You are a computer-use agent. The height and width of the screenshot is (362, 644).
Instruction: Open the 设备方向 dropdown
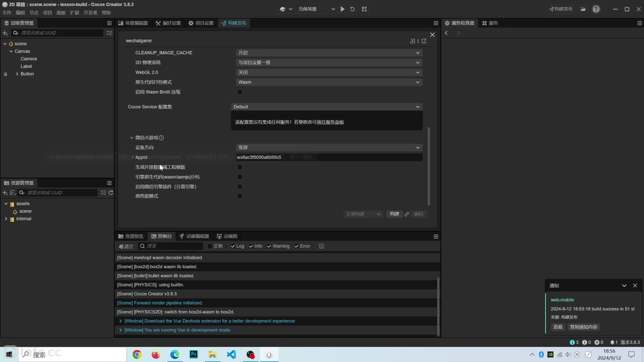(329, 147)
